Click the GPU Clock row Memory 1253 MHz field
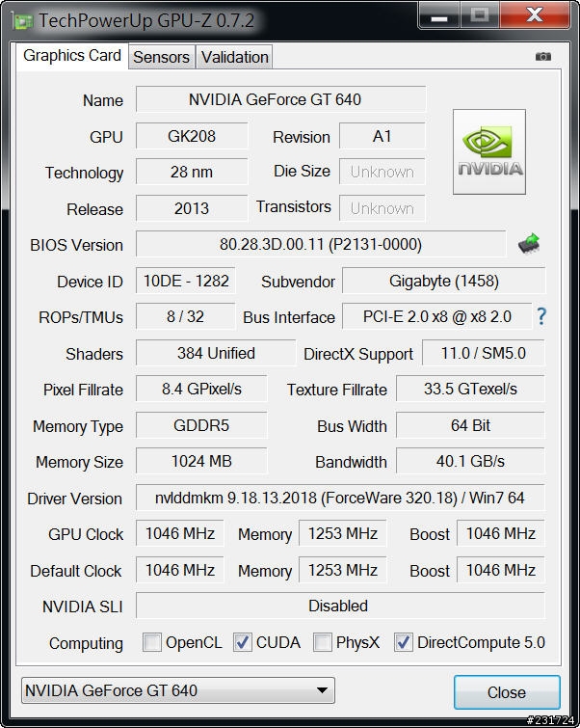This screenshot has height=728, width=580. pyautogui.click(x=343, y=533)
